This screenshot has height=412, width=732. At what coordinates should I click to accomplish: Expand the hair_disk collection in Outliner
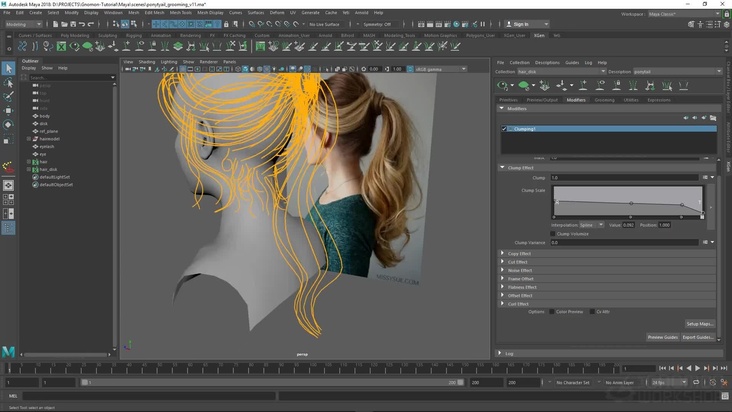click(x=29, y=169)
